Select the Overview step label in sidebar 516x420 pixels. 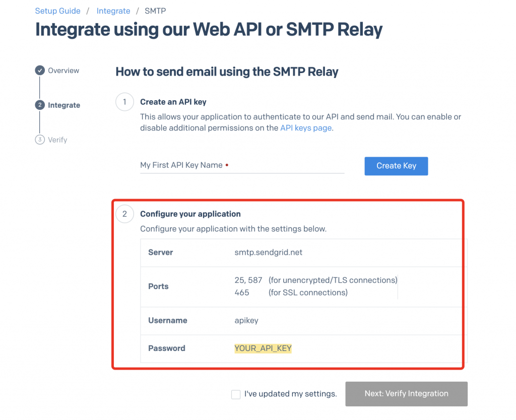[63, 71]
